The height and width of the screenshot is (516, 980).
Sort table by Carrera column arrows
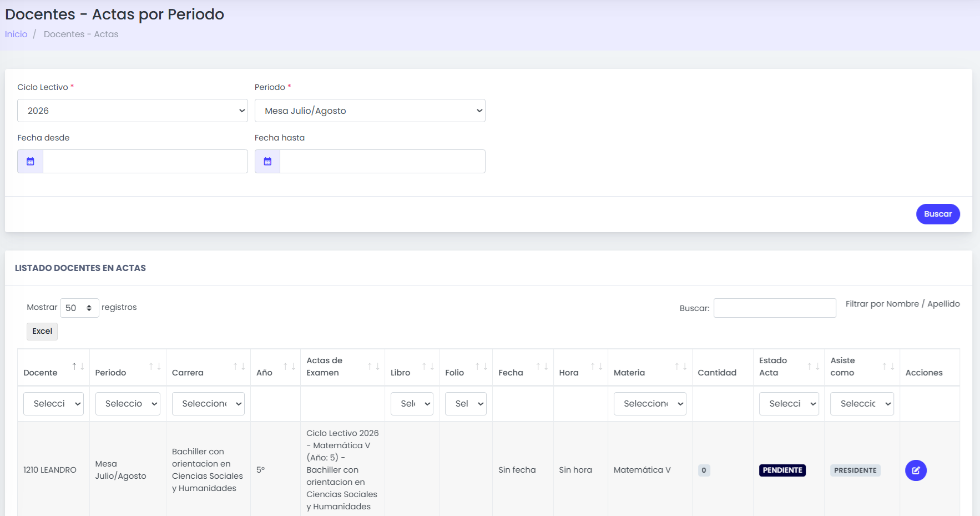239,367
